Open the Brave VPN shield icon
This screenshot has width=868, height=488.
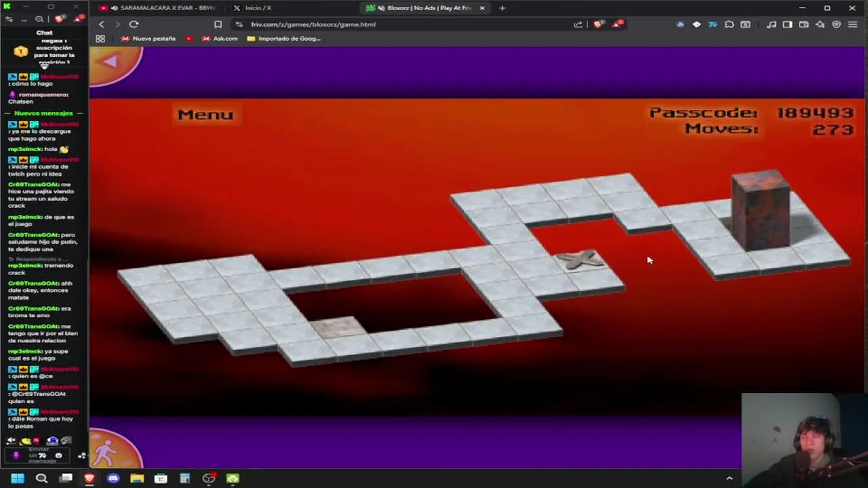[836, 24]
